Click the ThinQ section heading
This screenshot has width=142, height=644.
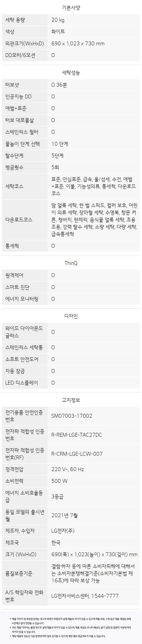71,263
